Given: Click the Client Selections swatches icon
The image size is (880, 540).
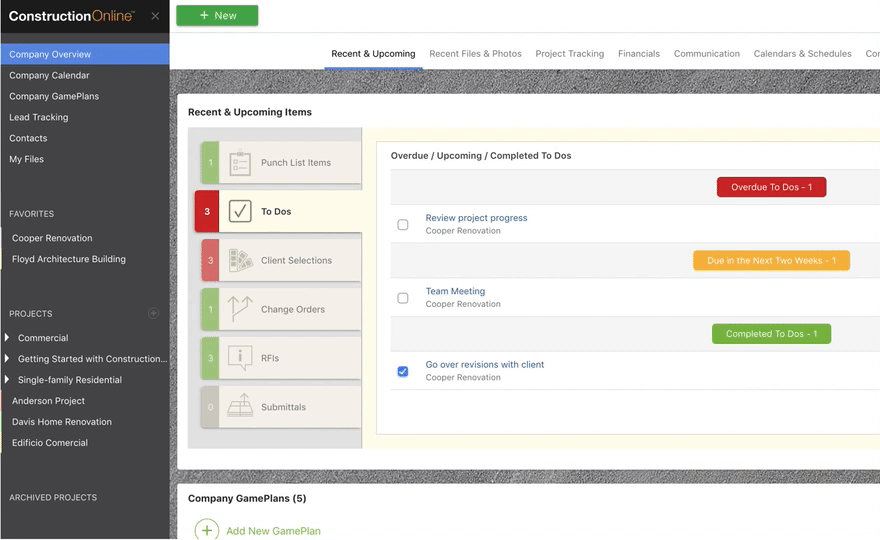Looking at the screenshot, I should click(240, 260).
